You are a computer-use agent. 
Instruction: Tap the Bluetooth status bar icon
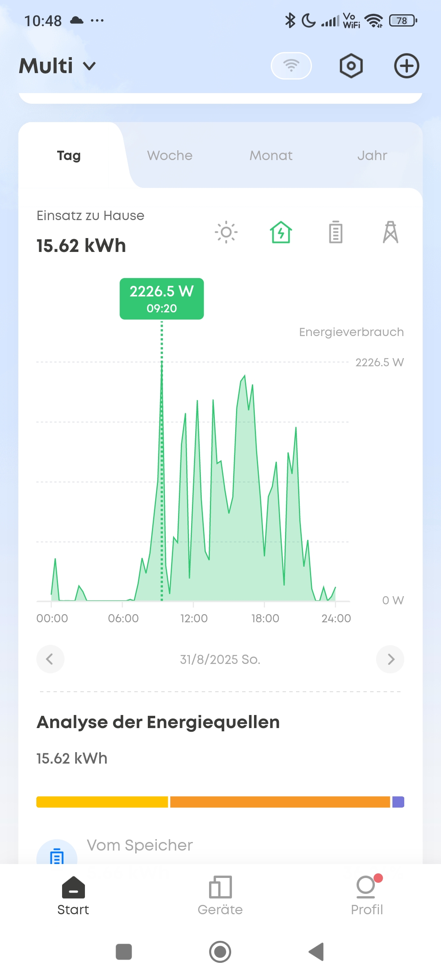(290, 20)
